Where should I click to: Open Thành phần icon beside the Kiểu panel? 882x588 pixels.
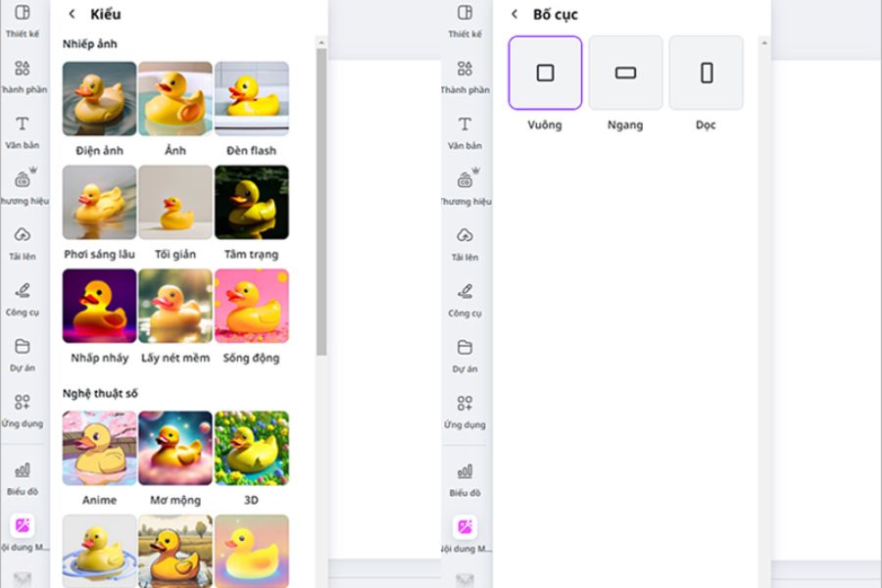tap(23, 69)
